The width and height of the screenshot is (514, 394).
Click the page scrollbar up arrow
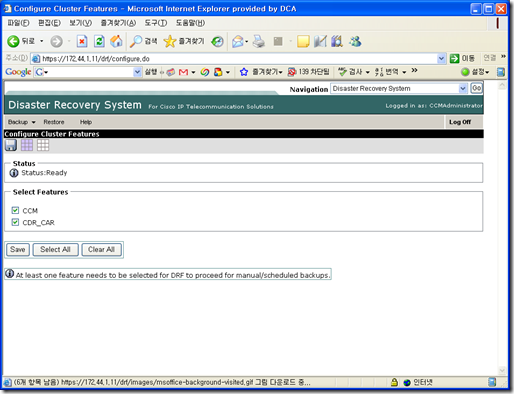click(502, 86)
